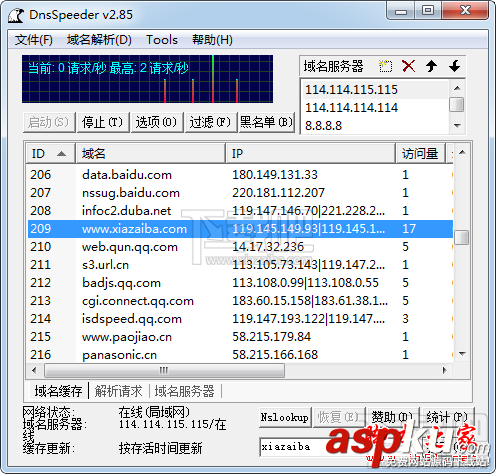Screen dimensions: 496x474
Task: Click the 赞助(D) button
Action: [x=392, y=417]
